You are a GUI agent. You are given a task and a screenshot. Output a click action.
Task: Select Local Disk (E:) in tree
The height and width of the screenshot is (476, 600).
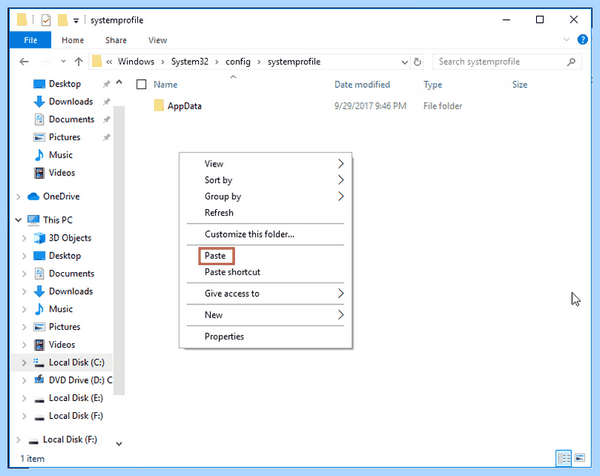(76, 398)
